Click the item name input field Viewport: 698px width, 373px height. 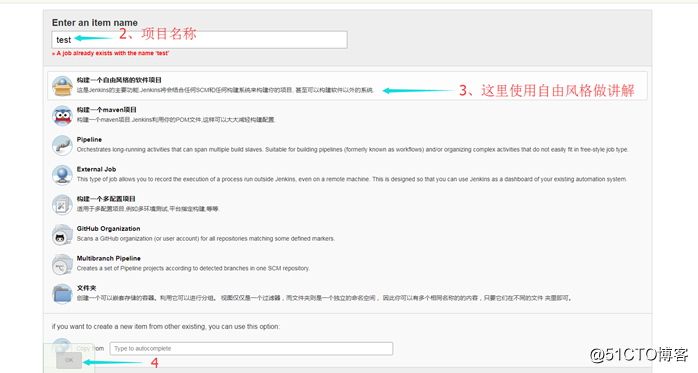[199, 40]
